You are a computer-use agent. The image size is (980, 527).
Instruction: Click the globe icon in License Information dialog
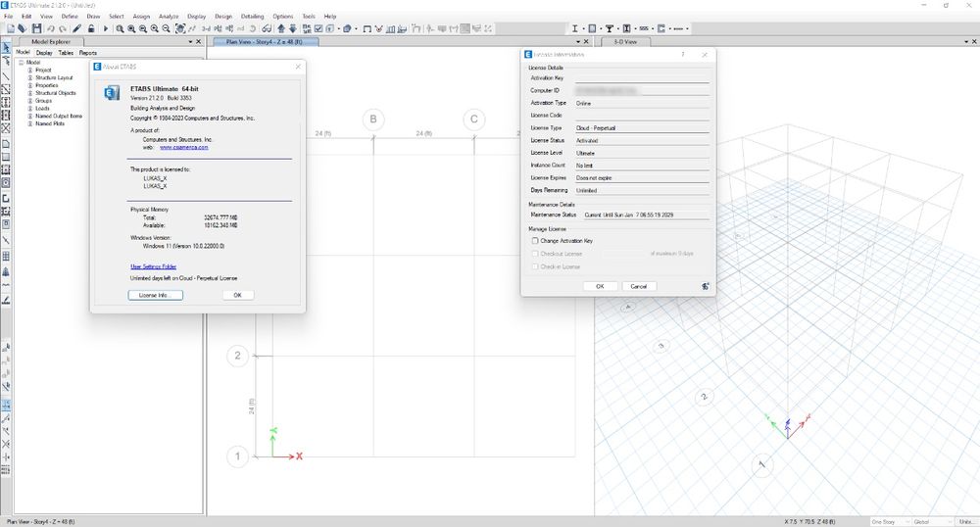click(705, 286)
